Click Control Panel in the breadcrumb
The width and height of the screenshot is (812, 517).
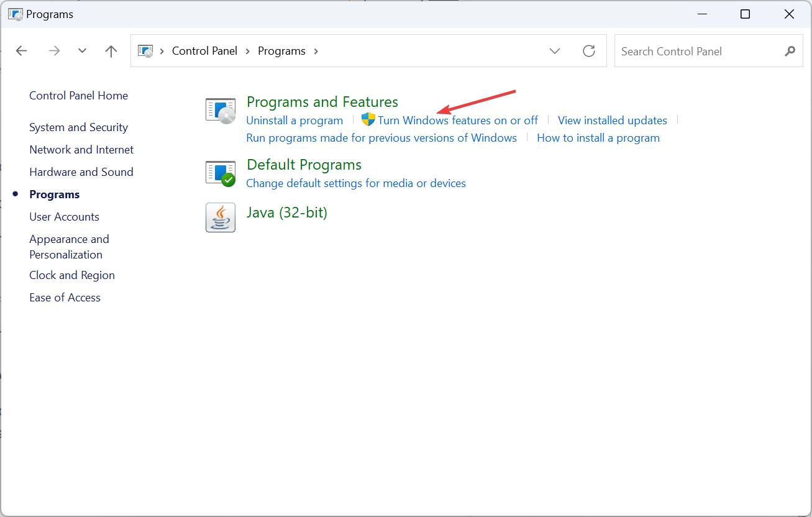click(204, 51)
